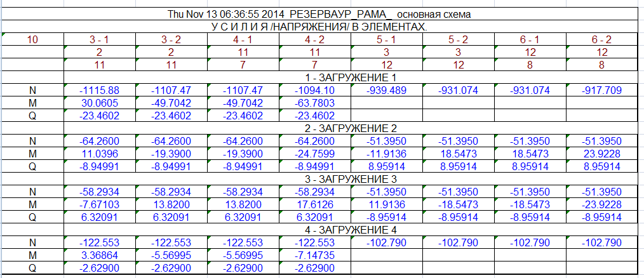Click cell '8' under column 6 - 2
Viewport: 644px width, 278px height.
click(601, 65)
